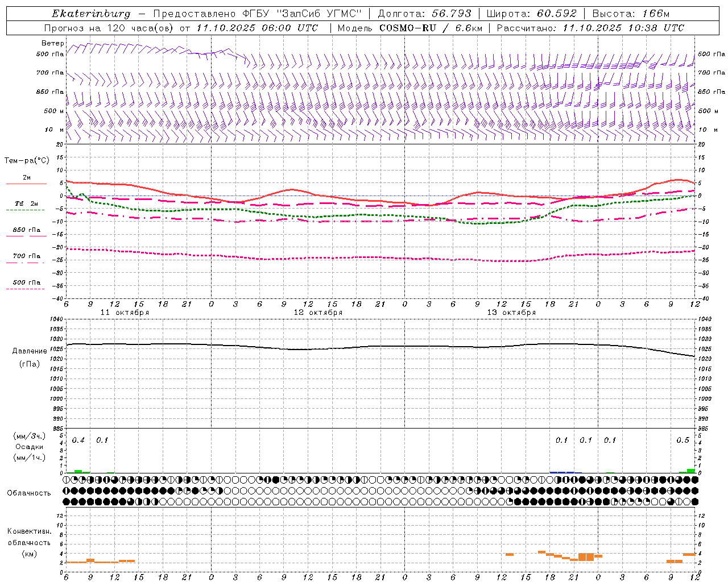Select the 'Прогноз на 120 часа(ов)' forecast text
This screenshot has width=728, height=582.
coord(110,28)
